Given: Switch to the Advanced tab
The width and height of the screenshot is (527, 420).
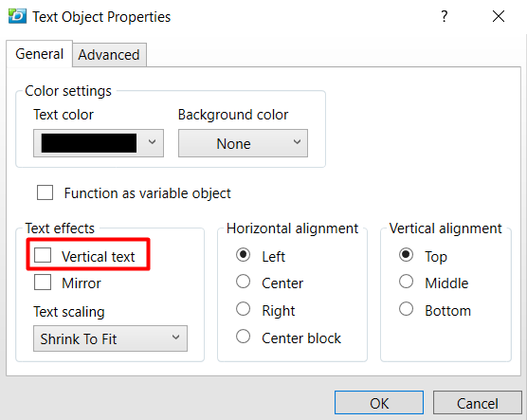Looking at the screenshot, I should point(109,55).
